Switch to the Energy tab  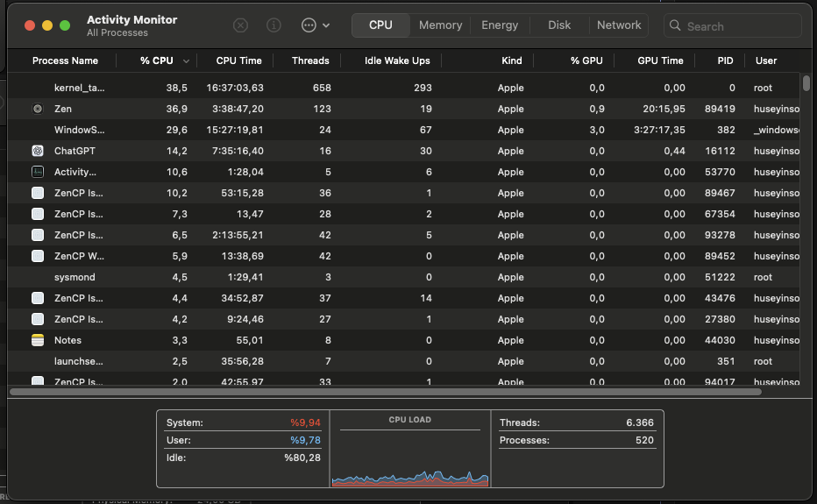coord(500,25)
